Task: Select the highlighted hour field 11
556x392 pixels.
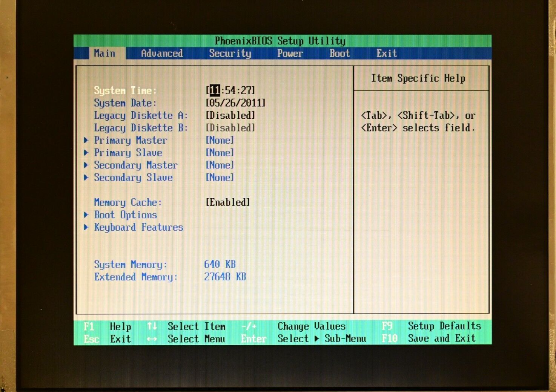Action: point(215,90)
